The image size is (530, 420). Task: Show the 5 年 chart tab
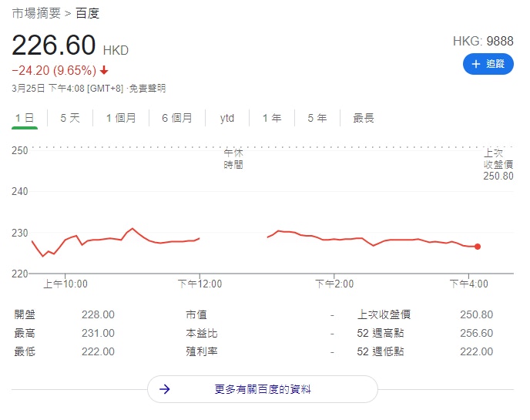point(317,118)
